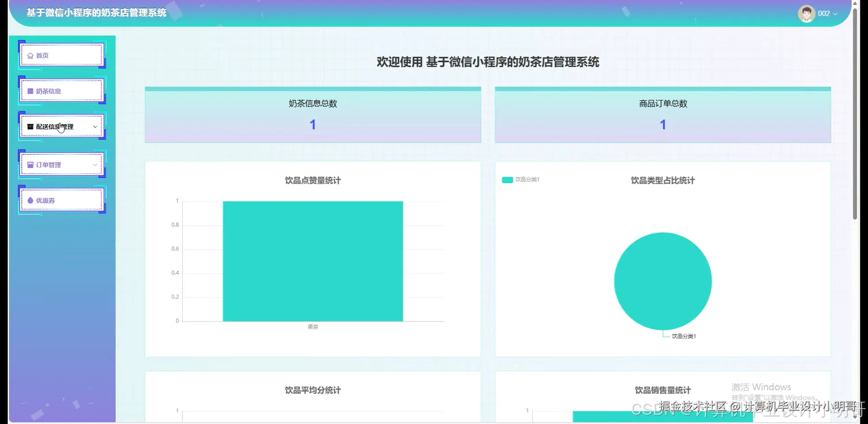Click the 订单管理 order icon
The height and width of the screenshot is (424, 868).
(x=30, y=164)
